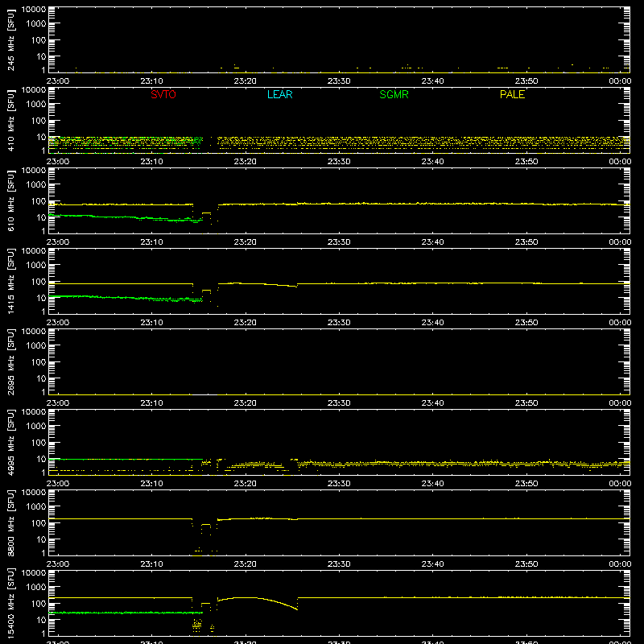
Task: Click 23:20 tick under the 245 MHz panel
Action: click(x=246, y=81)
